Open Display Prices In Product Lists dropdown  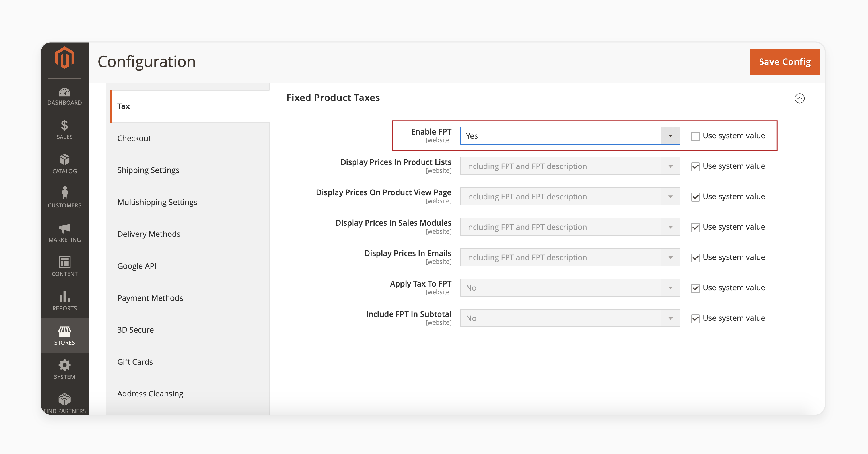point(570,166)
